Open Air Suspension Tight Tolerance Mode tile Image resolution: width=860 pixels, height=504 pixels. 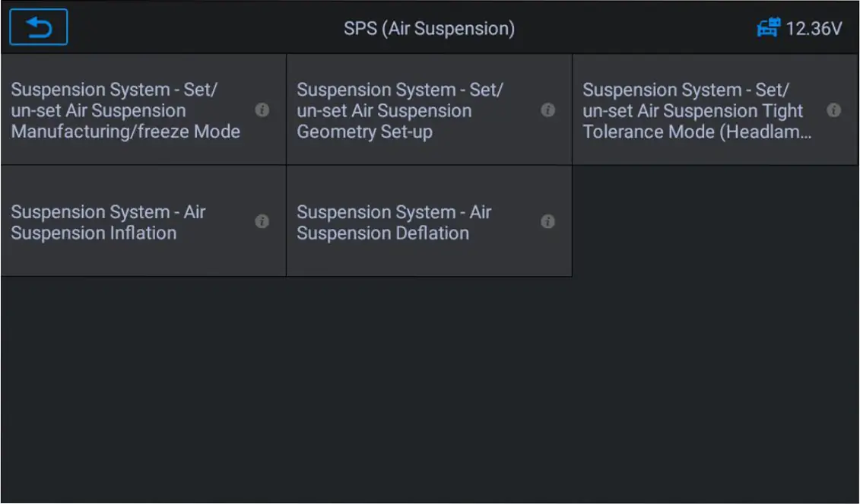716,109
